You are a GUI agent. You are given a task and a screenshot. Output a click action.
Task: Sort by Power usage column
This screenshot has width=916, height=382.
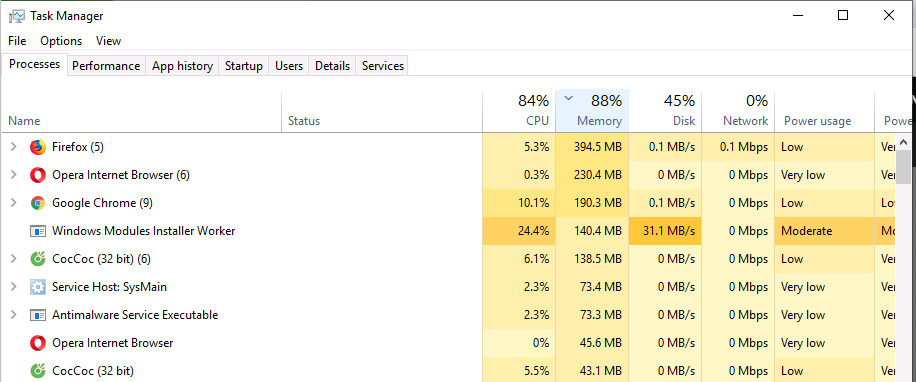(x=825, y=112)
